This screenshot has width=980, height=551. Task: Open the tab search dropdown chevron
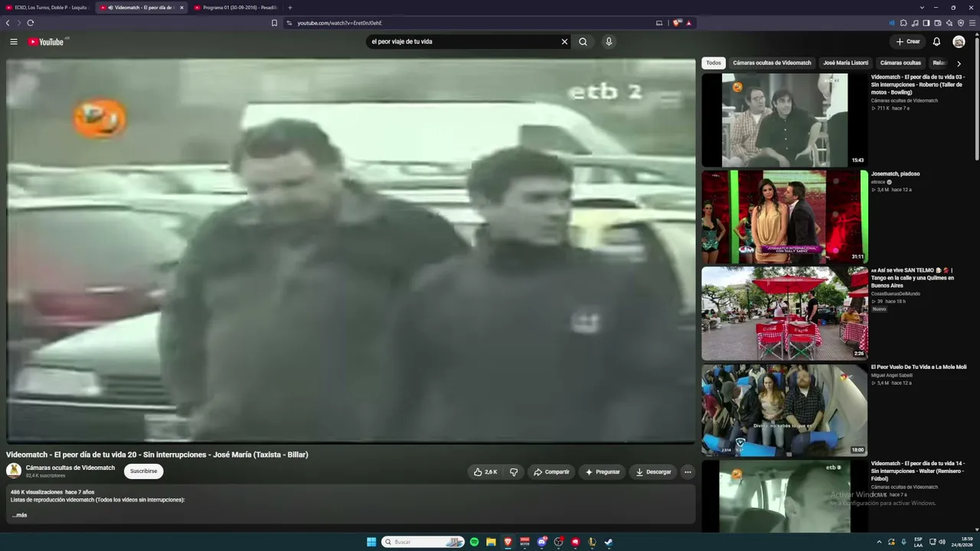click(x=922, y=8)
